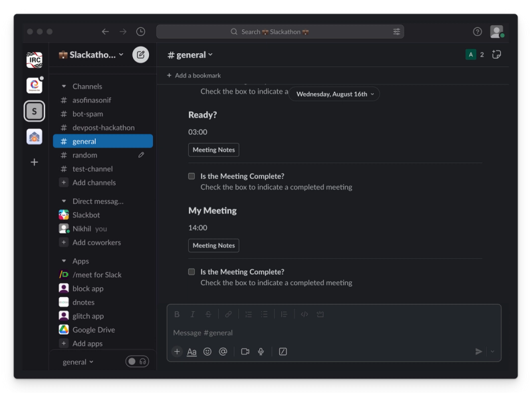Screen dimensions: 532x393
Task: Open the help question mark icon
Action: 477,31
